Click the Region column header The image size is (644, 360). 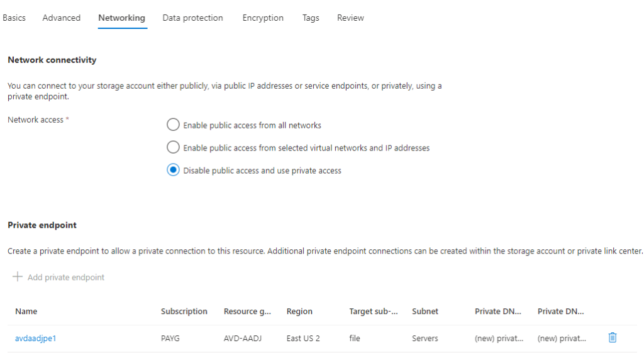click(x=299, y=312)
